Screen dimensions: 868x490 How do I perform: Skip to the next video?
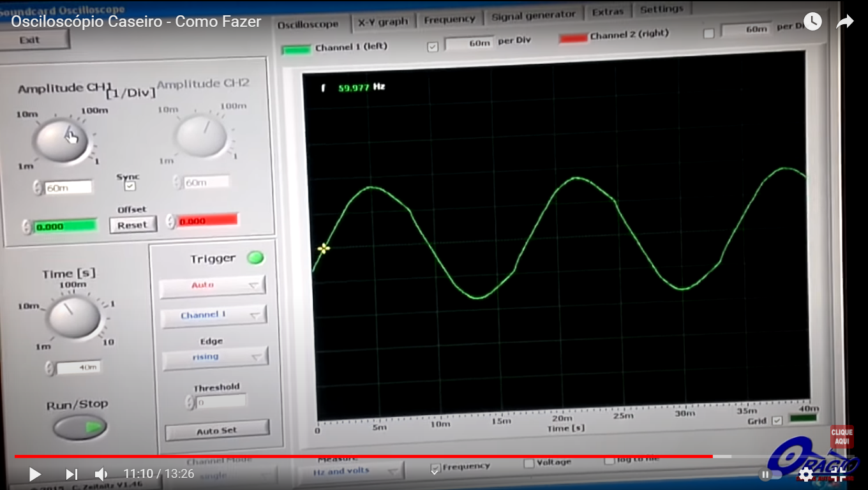[x=71, y=474]
